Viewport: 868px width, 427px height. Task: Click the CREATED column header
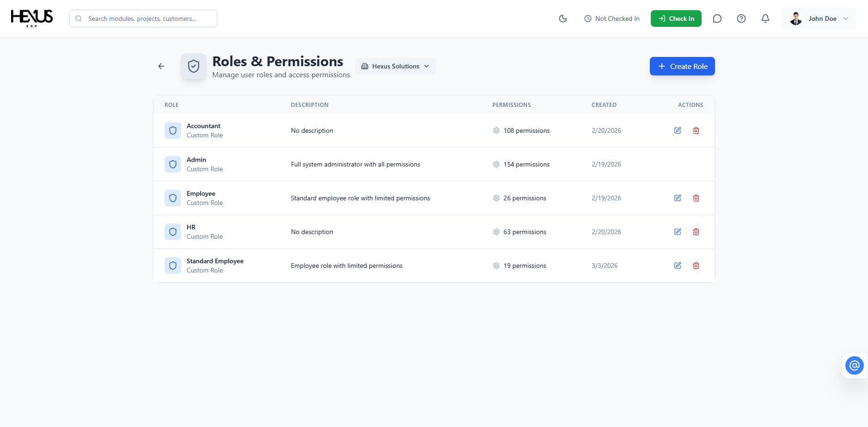coord(604,105)
